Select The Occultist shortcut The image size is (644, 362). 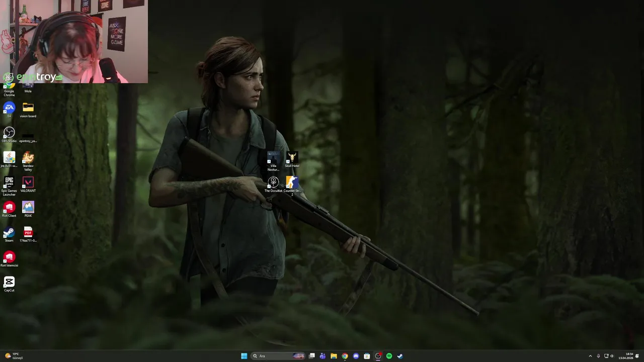point(273,185)
